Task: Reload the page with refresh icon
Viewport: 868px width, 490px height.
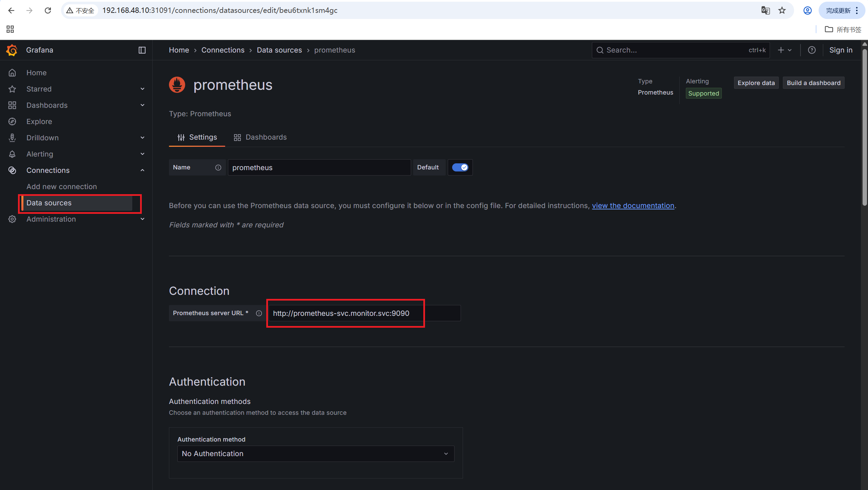Action: [x=48, y=11]
